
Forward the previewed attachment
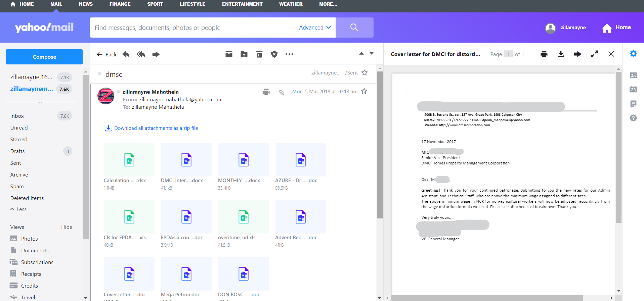pyautogui.click(x=577, y=54)
